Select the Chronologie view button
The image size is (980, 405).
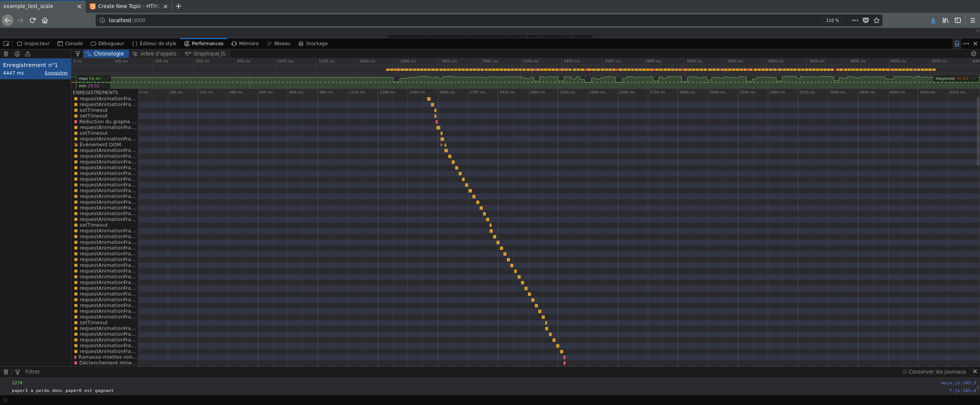tap(105, 54)
